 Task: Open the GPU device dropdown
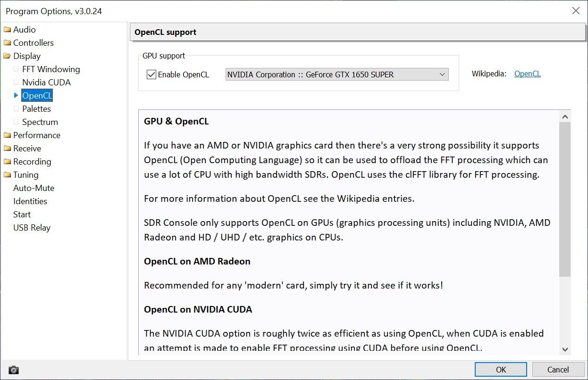pyautogui.click(x=337, y=74)
